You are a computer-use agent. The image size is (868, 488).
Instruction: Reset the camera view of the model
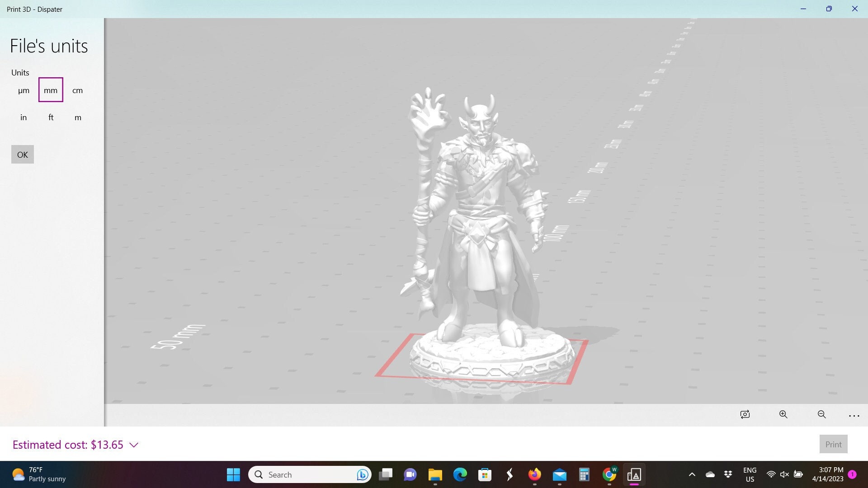coord(745,414)
